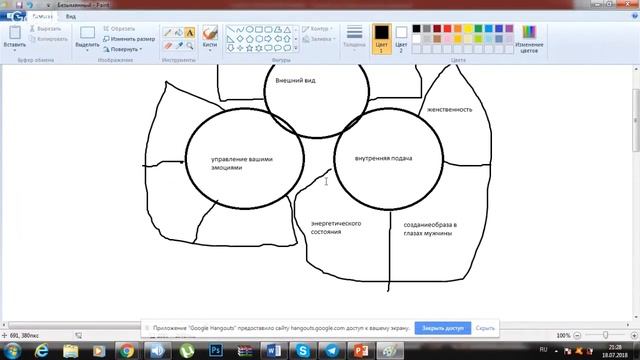Click the zoom out minus button

577,336
